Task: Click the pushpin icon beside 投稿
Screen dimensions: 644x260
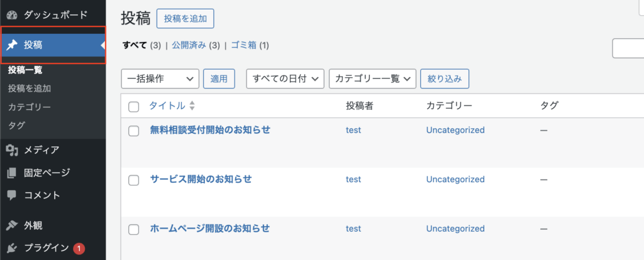Action: point(11,45)
